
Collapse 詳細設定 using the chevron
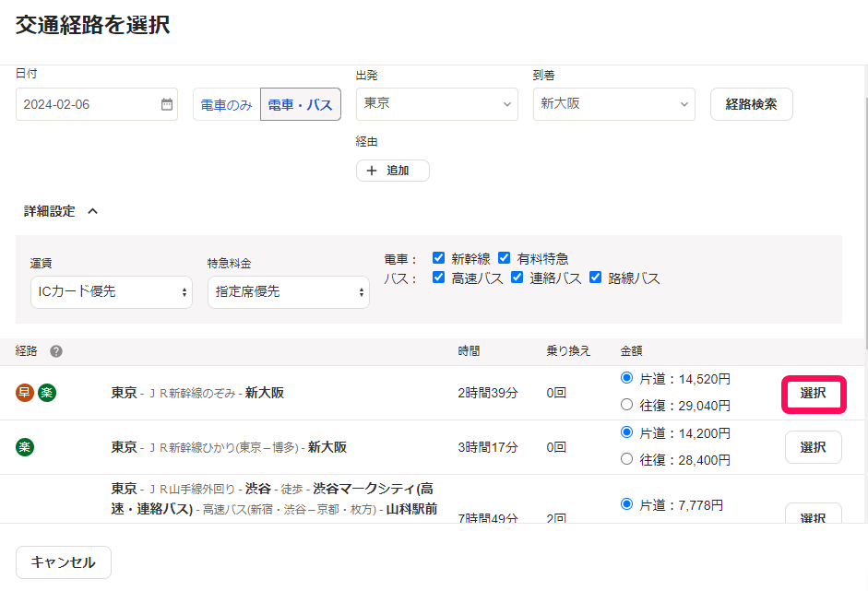point(92,211)
